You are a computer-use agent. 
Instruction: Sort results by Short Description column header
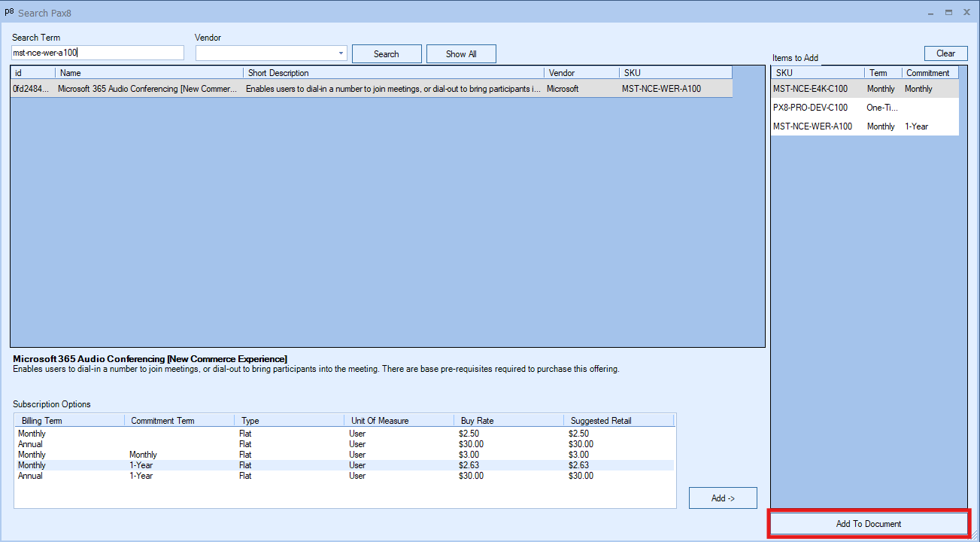393,73
